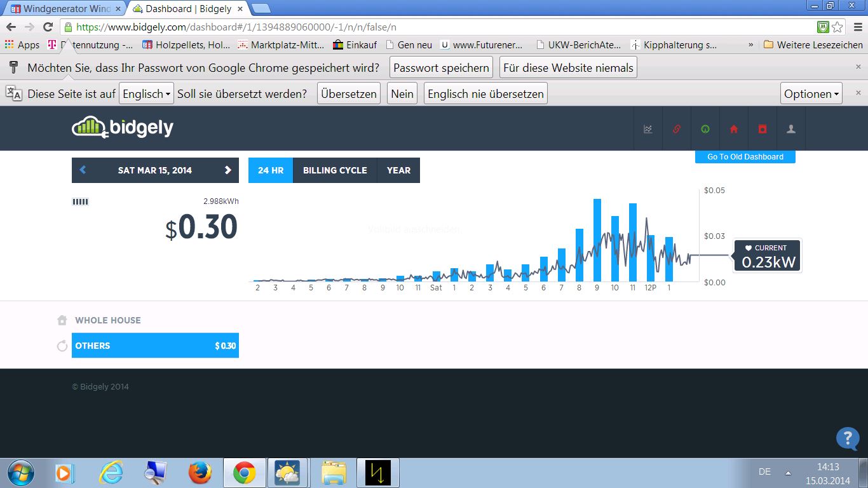
Task: Click Go To Old Dashboard button
Action: coord(745,157)
